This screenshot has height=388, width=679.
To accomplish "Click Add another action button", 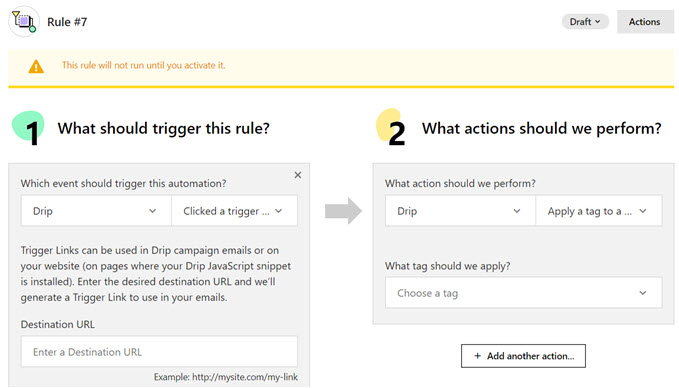I will (523, 356).
